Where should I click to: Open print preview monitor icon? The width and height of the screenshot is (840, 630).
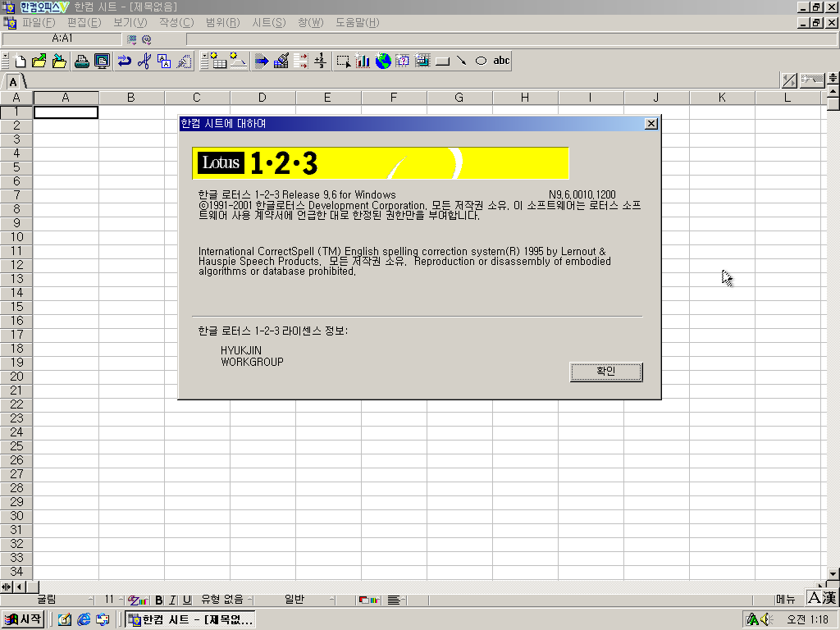102,61
